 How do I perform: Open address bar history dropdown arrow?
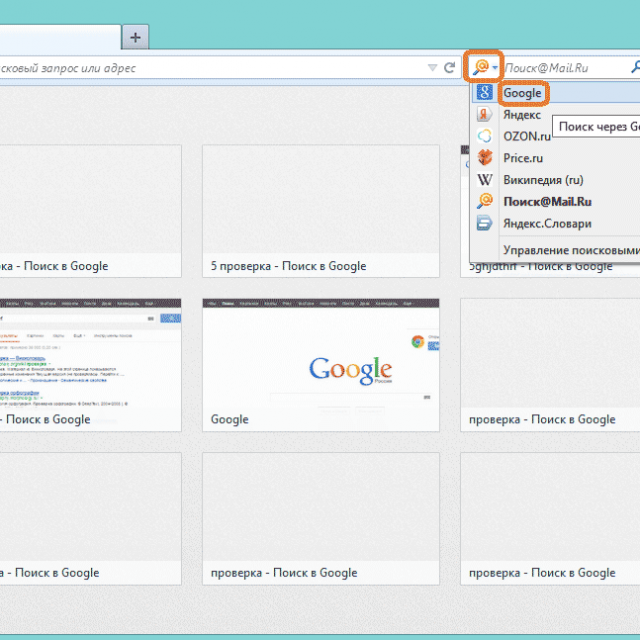click(432, 68)
